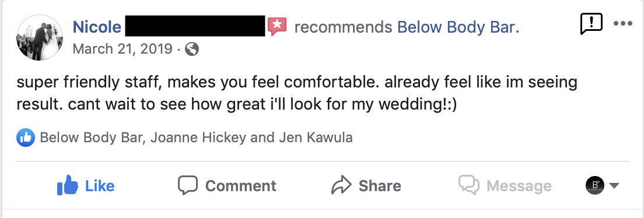
Task: Click the red recommendation star badge
Action: click(x=277, y=27)
